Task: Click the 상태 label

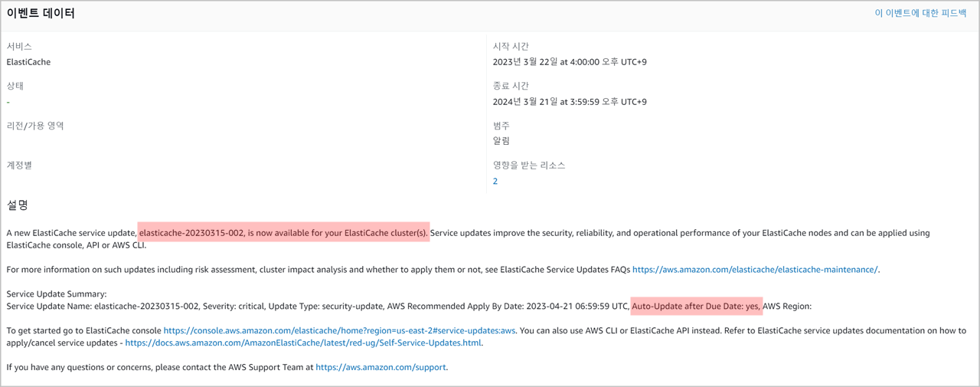Action: click(15, 87)
